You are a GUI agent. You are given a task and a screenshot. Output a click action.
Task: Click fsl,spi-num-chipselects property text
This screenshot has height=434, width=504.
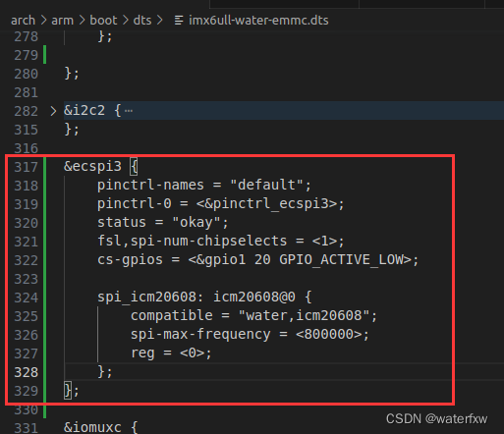point(192,242)
